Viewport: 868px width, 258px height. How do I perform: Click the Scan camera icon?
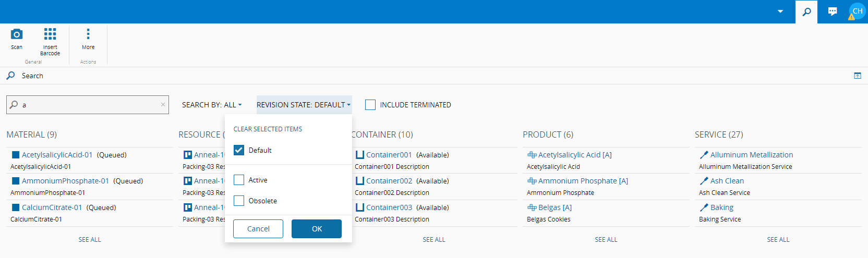click(x=17, y=35)
